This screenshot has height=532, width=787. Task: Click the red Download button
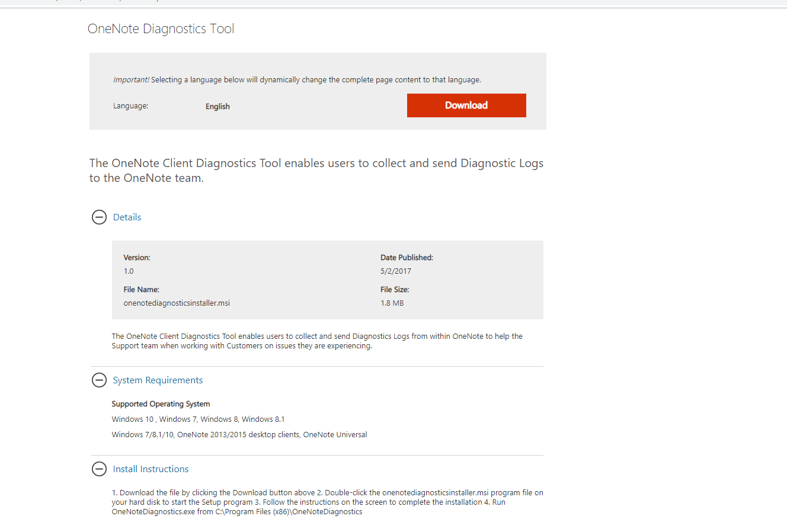(466, 105)
